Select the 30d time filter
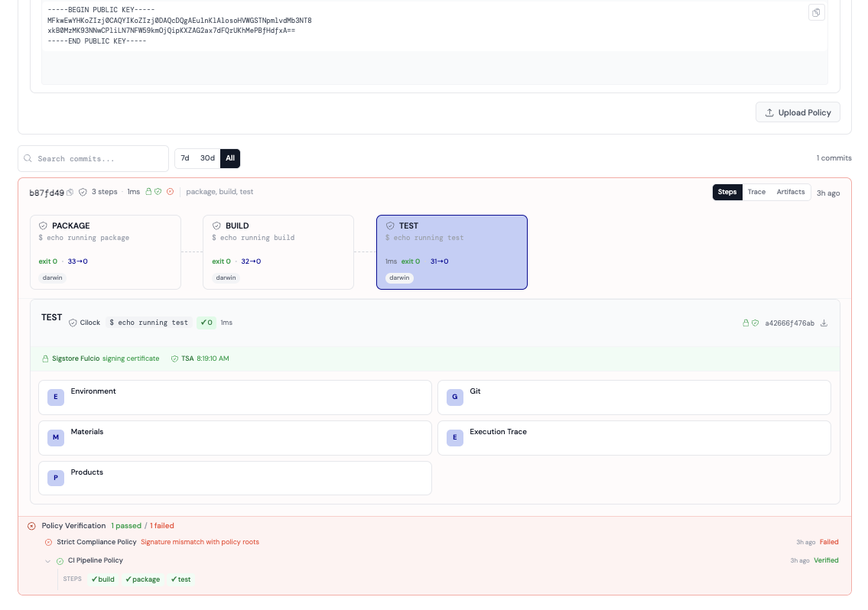 (x=207, y=158)
